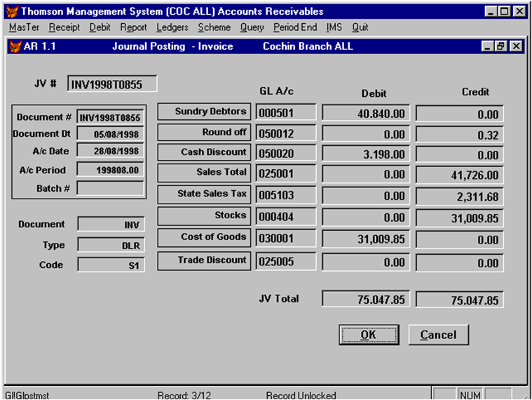Screen dimensions: 532x400
Task: Click Cash Discount debit 3.198.00
Action: (x=366, y=154)
